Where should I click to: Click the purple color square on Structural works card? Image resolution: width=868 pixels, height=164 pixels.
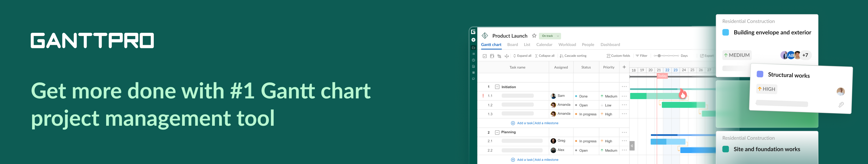coord(760,74)
